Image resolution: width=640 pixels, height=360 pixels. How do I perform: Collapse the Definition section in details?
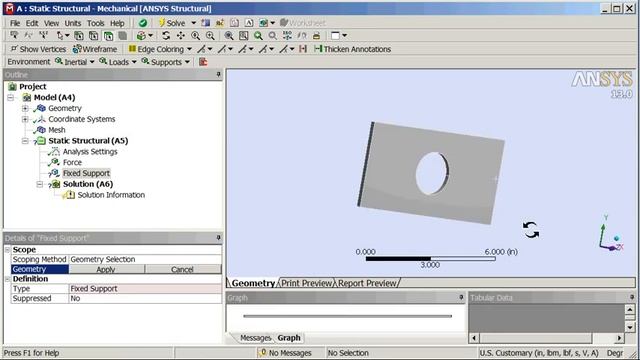(x=7, y=279)
